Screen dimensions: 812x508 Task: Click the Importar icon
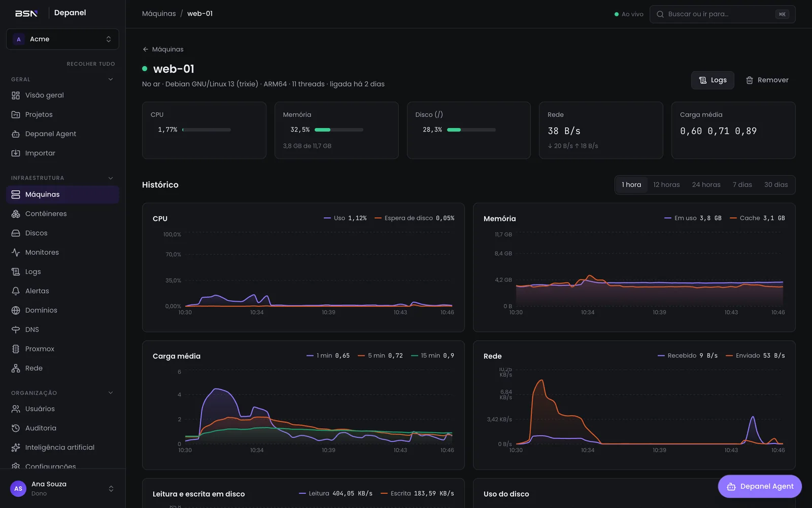pyautogui.click(x=16, y=153)
